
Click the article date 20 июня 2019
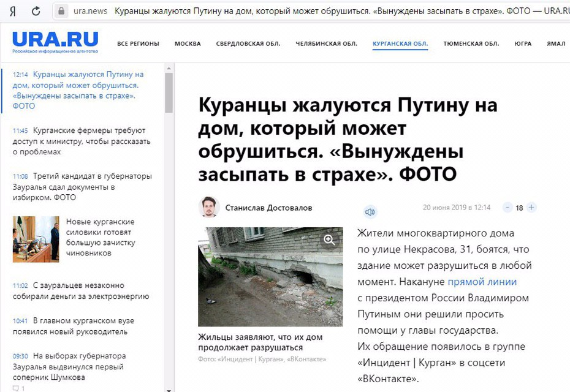pos(457,208)
